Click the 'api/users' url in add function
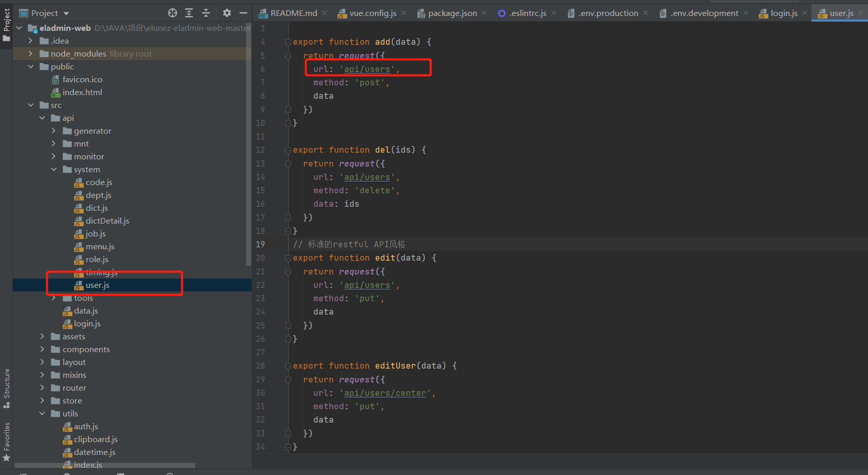This screenshot has height=475, width=868. tap(367, 69)
